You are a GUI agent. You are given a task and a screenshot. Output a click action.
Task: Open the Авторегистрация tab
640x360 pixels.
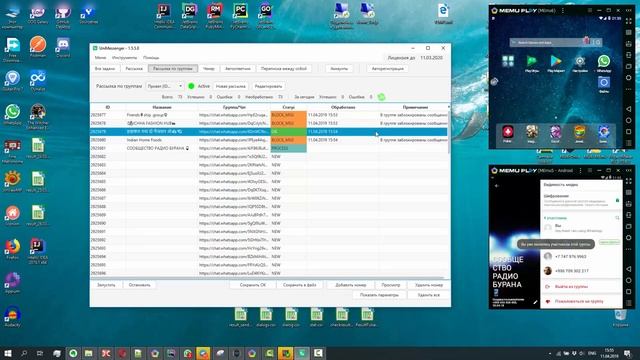(x=387, y=69)
